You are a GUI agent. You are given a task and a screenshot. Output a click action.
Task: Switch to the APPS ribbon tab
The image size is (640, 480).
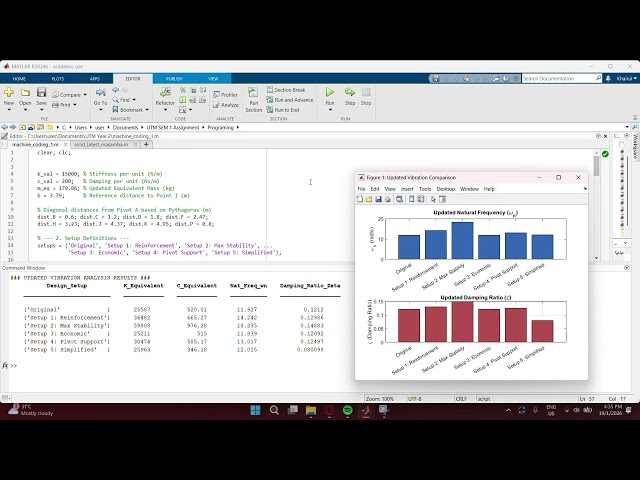point(95,79)
